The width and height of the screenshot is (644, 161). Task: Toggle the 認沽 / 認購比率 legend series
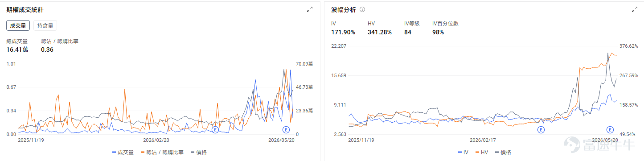(162, 153)
